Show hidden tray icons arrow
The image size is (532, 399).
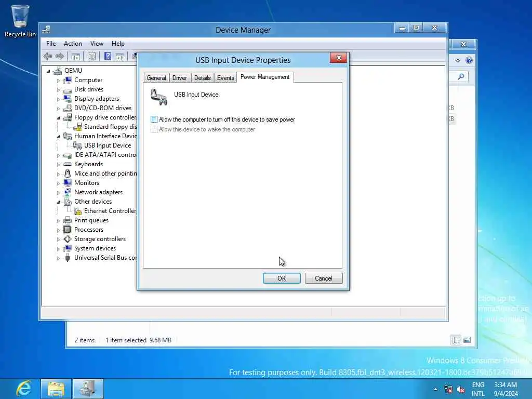(435, 389)
